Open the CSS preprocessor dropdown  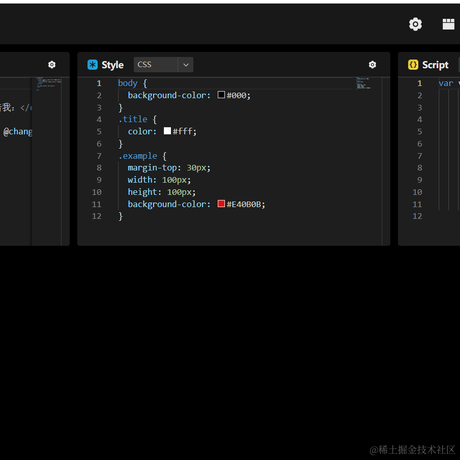[x=163, y=65]
